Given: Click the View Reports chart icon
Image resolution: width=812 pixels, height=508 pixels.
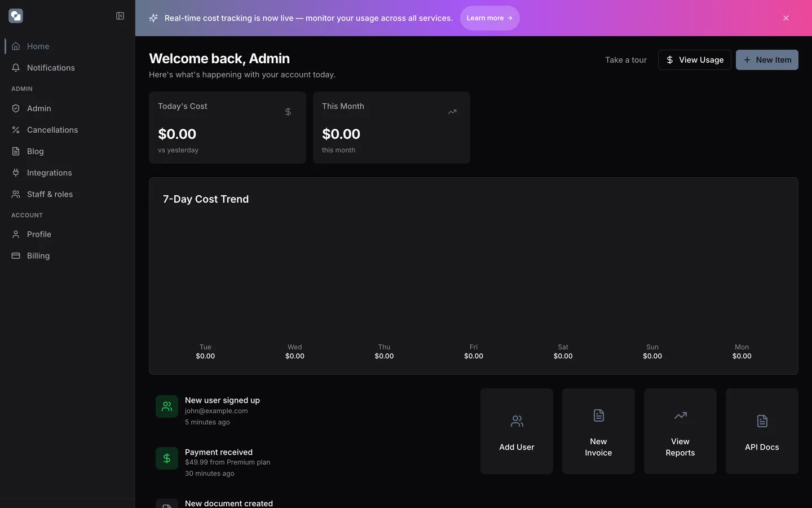Looking at the screenshot, I should [x=681, y=415].
